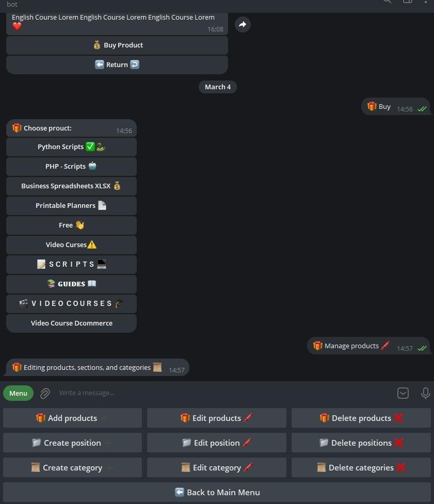Click Add products keyboard button
Image resolution: width=434 pixels, height=504 pixels.
[x=72, y=418]
